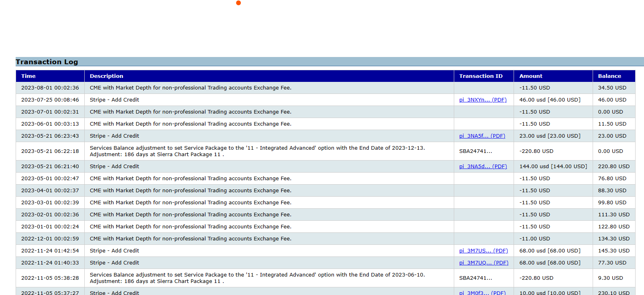Open the pi_3M7US... (PDF) receipt link

484,251
